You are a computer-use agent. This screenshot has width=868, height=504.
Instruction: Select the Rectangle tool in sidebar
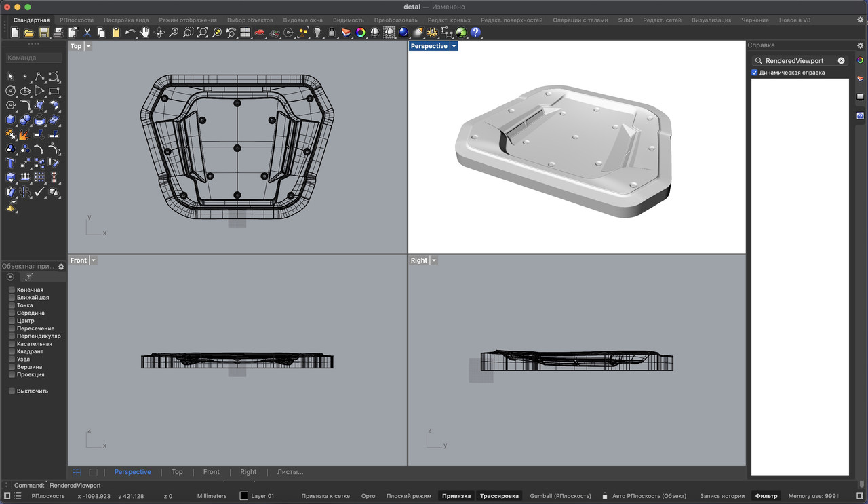(x=54, y=91)
